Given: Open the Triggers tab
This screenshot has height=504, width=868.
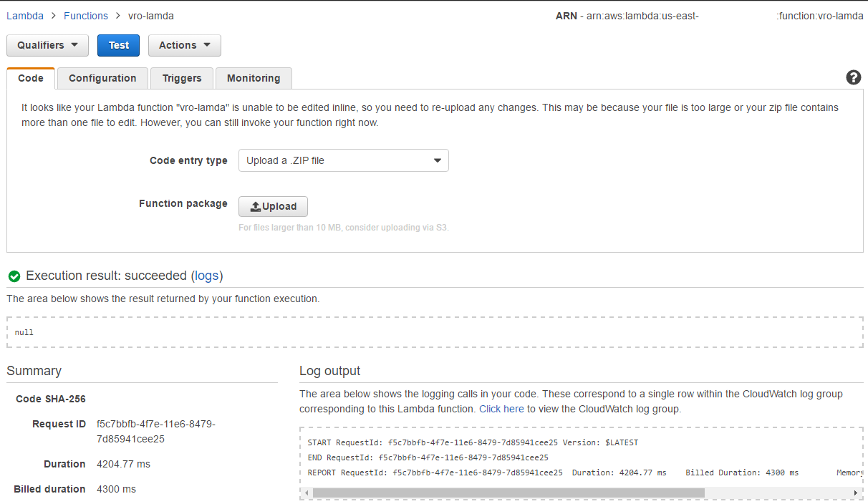Looking at the screenshot, I should click(182, 78).
